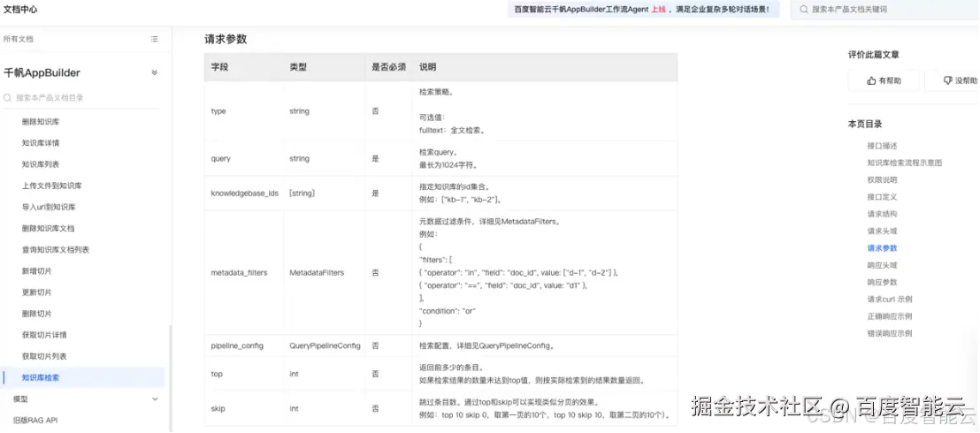Click the list icon beside 所有文档
Screen dimensions: 980x433
(155, 39)
